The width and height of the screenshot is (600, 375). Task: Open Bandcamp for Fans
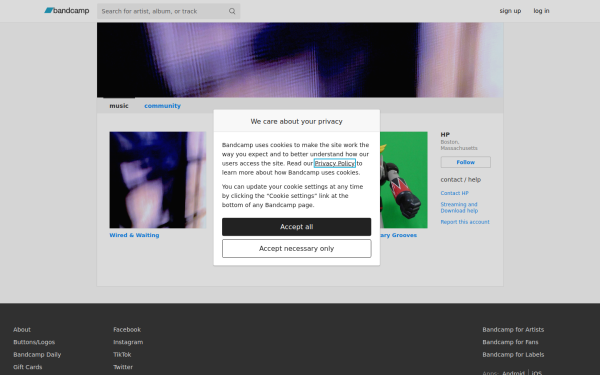tap(510, 342)
